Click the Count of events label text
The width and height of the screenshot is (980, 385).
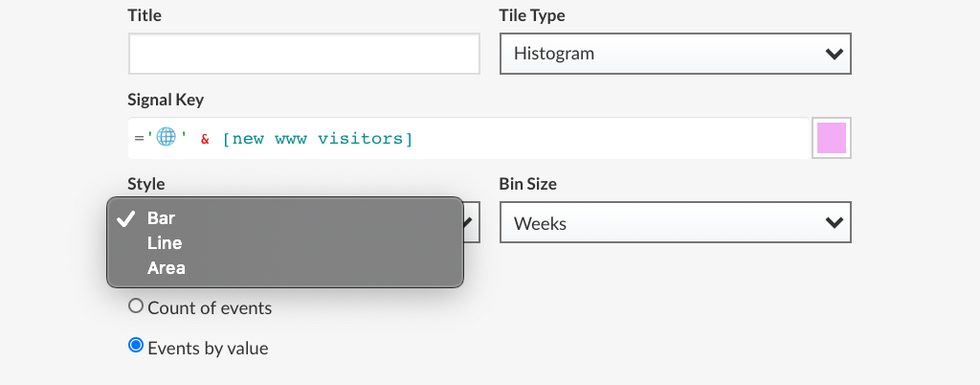tap(210, 308)
